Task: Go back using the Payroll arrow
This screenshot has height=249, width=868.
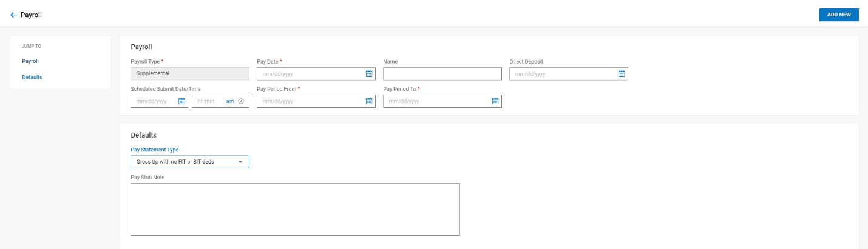Action: coord(13,15)
